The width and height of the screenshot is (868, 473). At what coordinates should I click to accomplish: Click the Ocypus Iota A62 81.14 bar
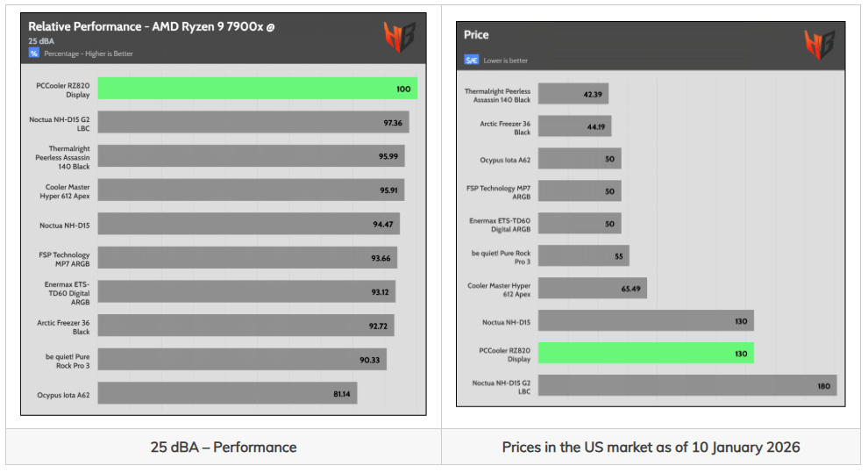(227, 393)
